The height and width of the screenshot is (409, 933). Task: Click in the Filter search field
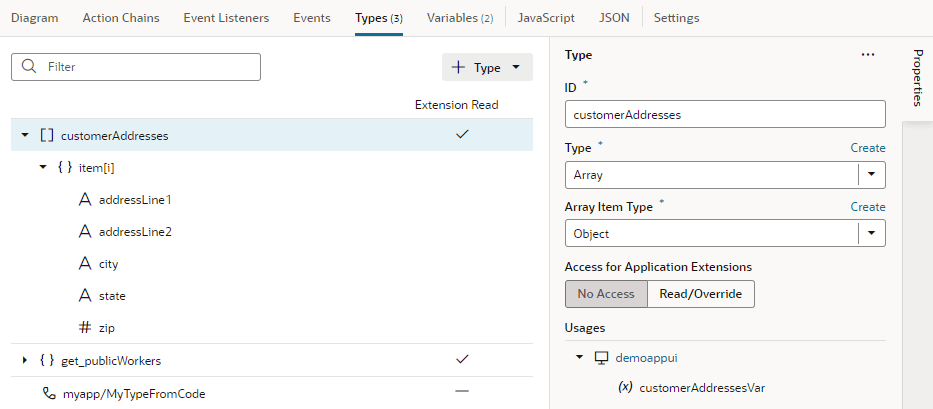pos(136,67)
